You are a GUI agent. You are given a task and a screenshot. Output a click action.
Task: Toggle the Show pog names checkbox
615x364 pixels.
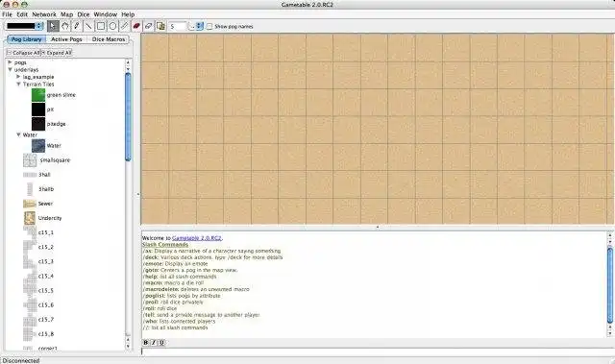[x=209, y=26]
